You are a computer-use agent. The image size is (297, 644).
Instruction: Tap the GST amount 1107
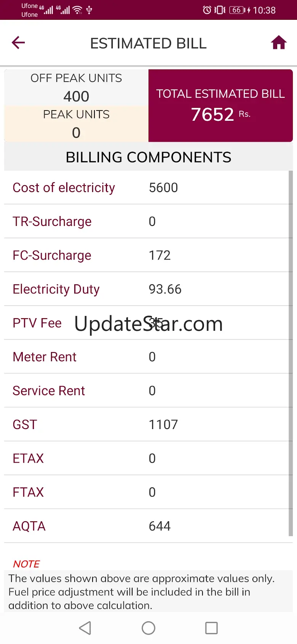pyautogui.click(x=163, y=425)
